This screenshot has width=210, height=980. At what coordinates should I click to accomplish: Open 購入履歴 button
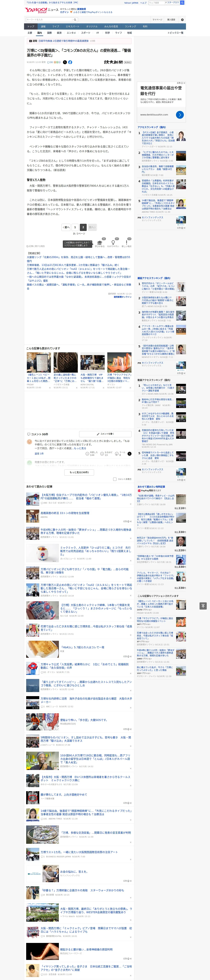click(x=171, y=19)
